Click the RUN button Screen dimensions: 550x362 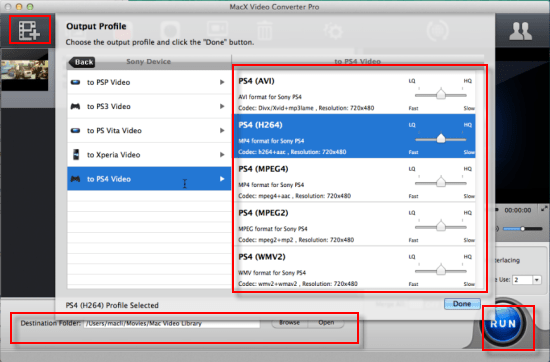[503, 323]
